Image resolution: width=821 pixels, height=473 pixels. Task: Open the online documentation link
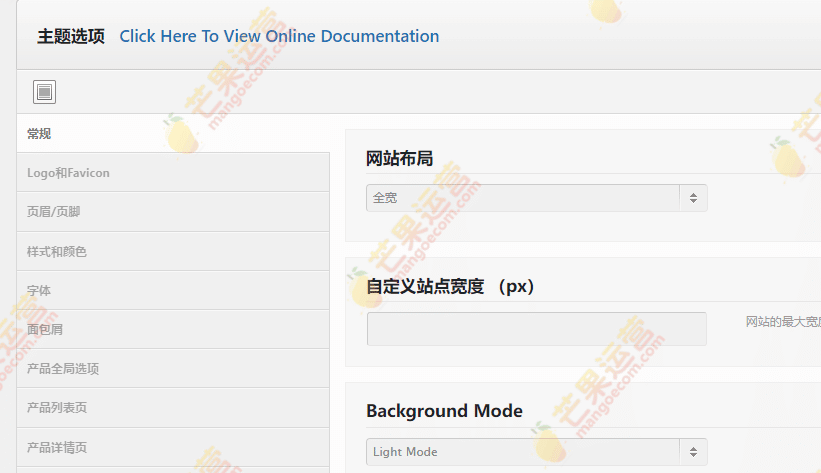pos(279,36)
